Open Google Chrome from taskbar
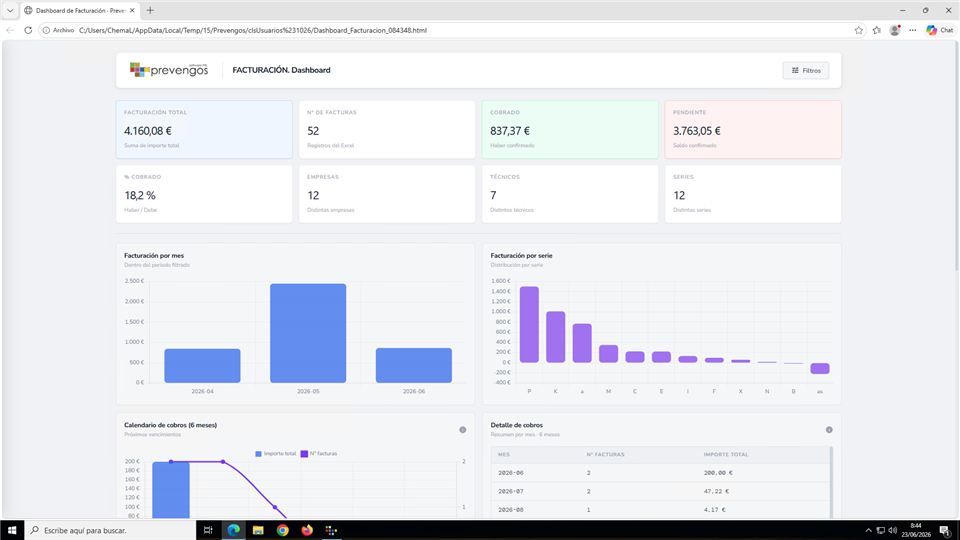 click(282, 530)
